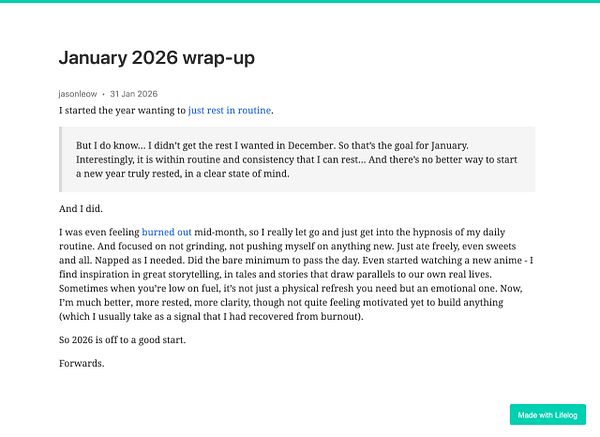This screenshot has height=437, width=600.
Task: Click the "January 2026 wrap-up" title
Action: click(157, 58)
